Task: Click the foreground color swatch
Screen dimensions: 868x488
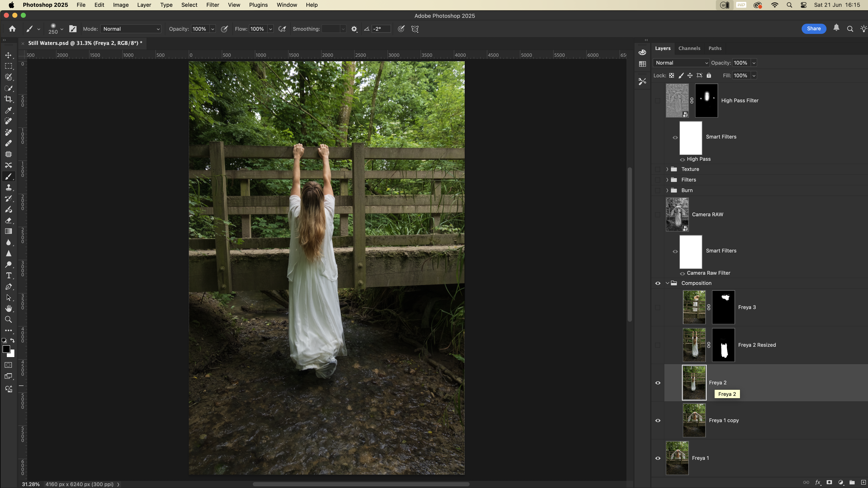Action: (6, 349)
